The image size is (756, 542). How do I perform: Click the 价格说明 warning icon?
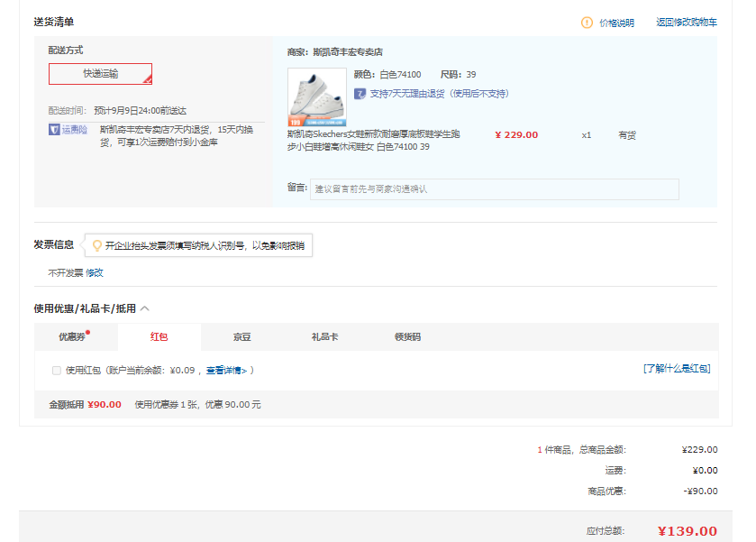[x=587, y=23]
